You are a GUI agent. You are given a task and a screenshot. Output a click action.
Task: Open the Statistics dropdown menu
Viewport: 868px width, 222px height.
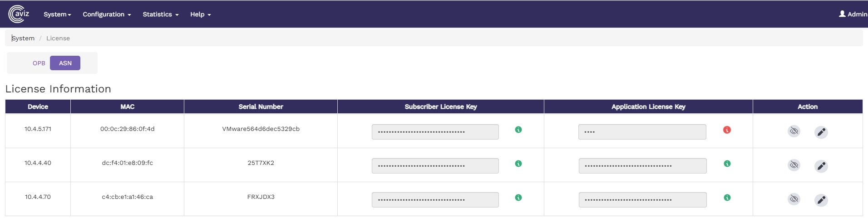(x=160, y=14)
